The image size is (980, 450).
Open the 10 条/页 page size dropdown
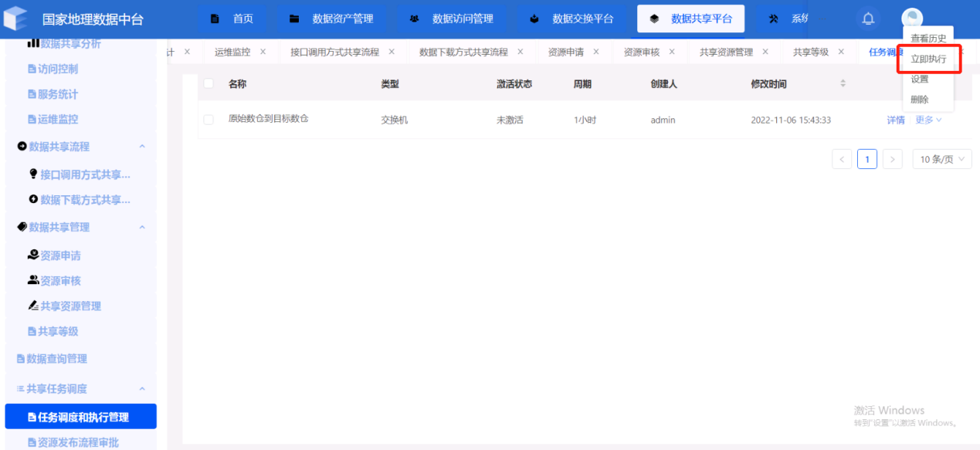941,159
